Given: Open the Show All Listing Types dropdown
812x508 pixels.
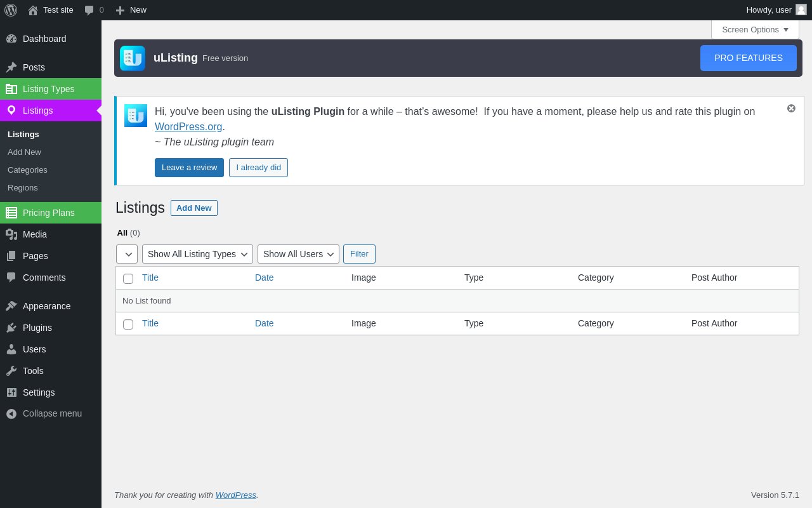Looking at the screenshot, I should (x=197, y=254).
